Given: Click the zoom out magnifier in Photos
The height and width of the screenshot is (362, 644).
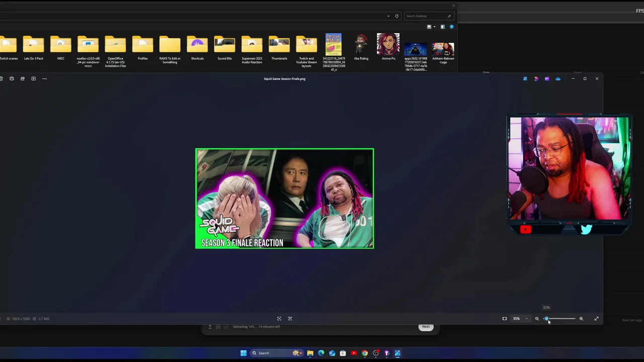Looking at the screenshot, I should click(537, 319).
